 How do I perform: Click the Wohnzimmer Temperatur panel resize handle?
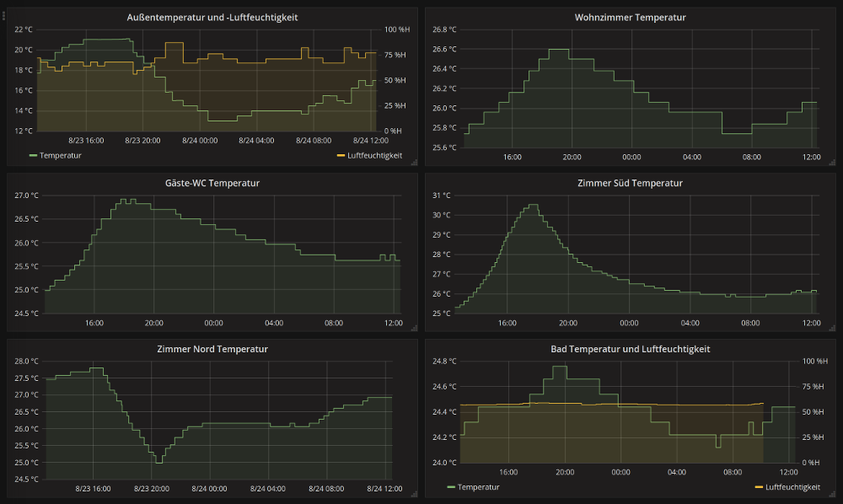[x=832, y=164]
